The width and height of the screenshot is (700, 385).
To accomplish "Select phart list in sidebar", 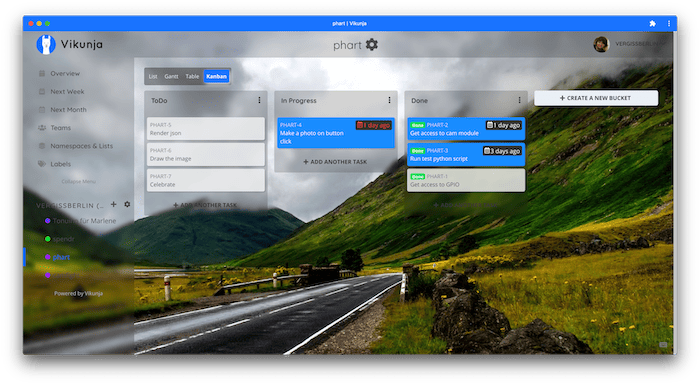I will pos(61,257).
